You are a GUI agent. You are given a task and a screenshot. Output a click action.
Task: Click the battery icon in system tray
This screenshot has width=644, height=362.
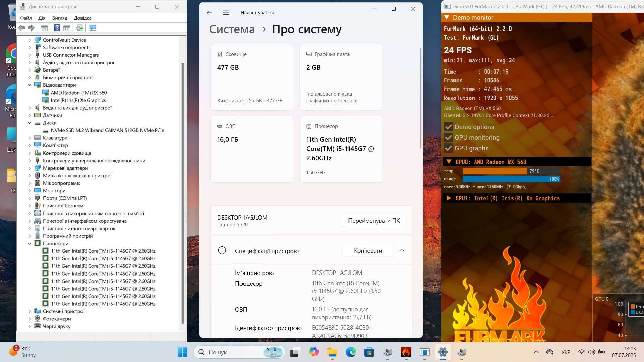pos(602,352)
